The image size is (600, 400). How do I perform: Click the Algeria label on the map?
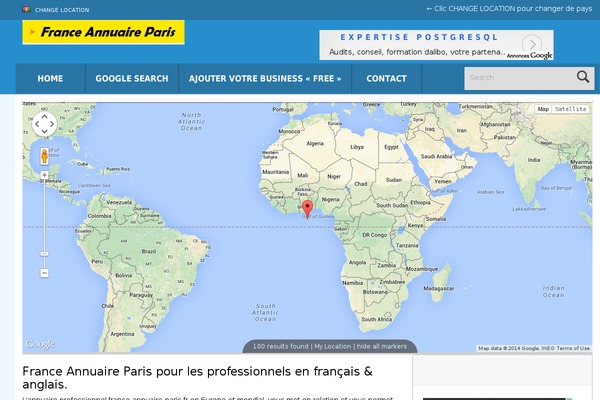315,144
